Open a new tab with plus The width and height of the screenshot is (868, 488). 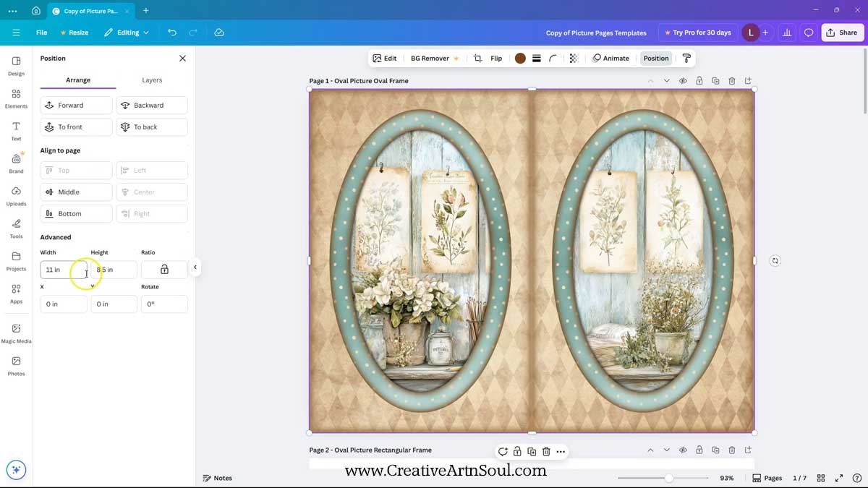[x=145, y=11]
